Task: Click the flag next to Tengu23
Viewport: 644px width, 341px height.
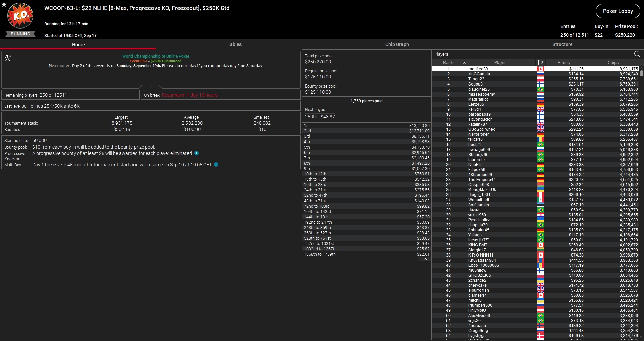Action: (540, 79)
